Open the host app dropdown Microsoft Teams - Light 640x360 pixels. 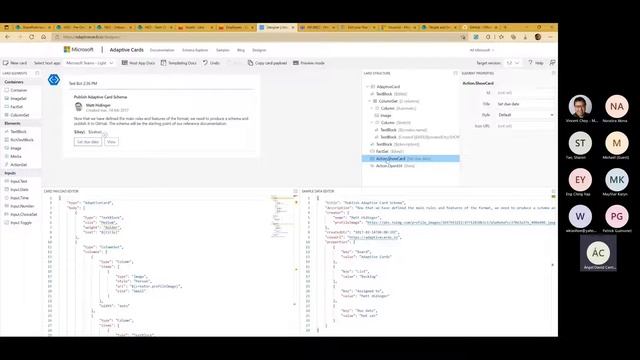[x=89, y=63]
